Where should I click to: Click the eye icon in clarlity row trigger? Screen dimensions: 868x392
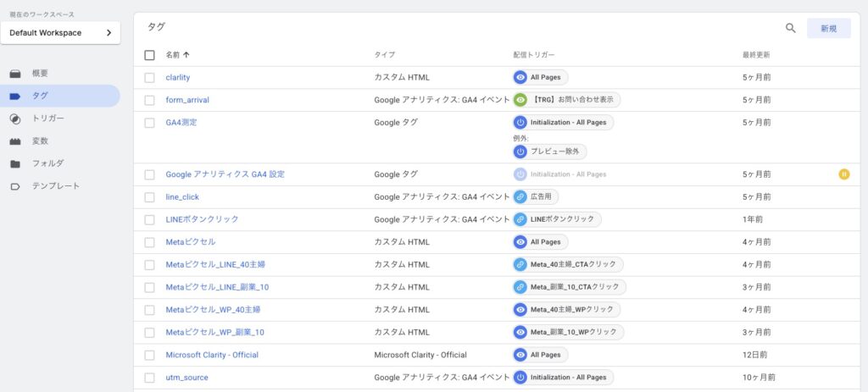click(520, 77)
